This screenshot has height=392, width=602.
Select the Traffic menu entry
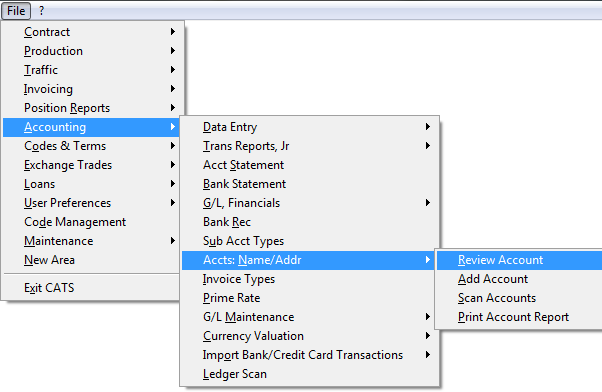[91, 70]
